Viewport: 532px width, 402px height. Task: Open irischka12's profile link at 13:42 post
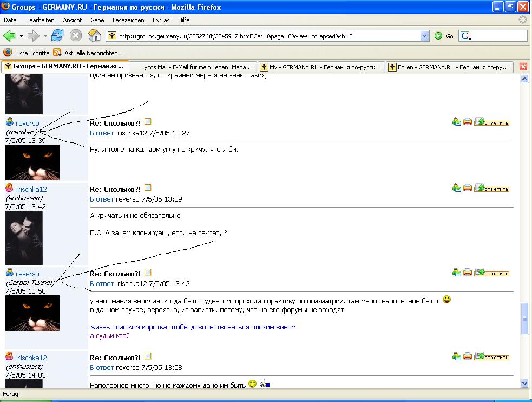31,189
